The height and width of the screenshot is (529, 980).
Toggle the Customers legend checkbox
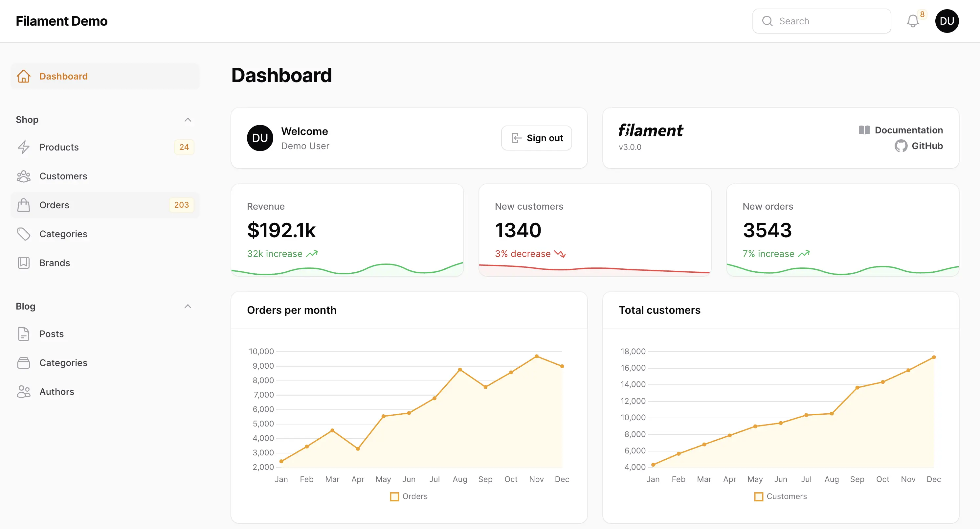click(x=759, y=496)
